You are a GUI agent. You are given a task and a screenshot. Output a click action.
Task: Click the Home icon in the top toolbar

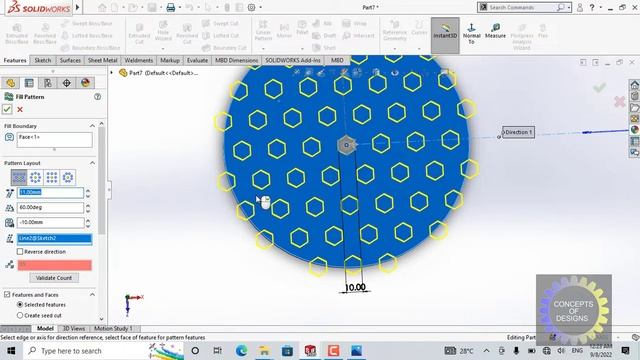[x=102, y=7]
